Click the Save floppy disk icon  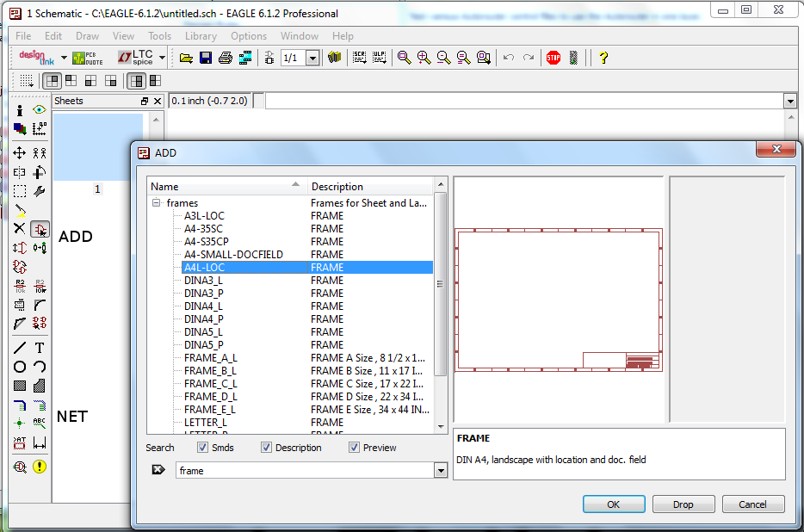(206, 58)
